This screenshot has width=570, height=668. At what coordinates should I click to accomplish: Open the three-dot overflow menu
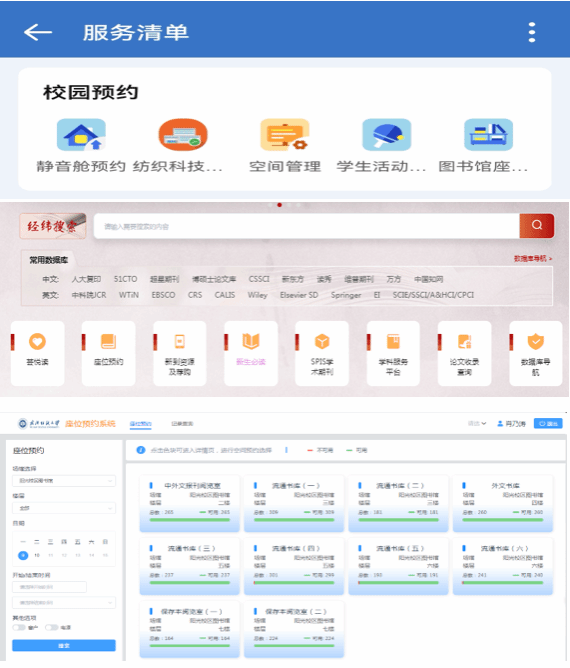click(x=532, y=32)
